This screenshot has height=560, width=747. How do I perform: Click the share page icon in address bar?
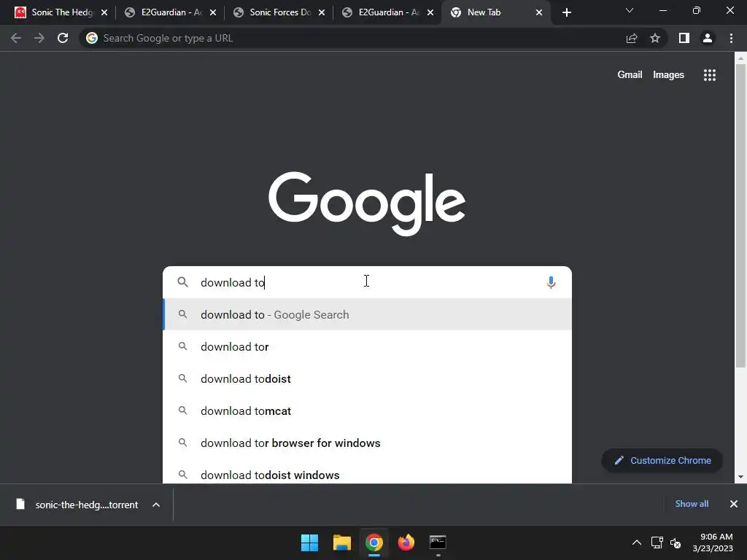[x=632, y=38]
